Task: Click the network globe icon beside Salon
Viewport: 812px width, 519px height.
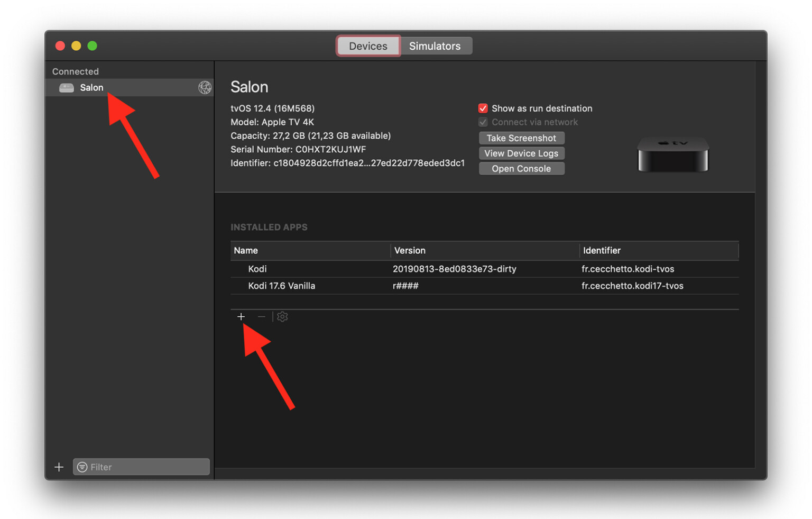Action: [x=205, y=88]
